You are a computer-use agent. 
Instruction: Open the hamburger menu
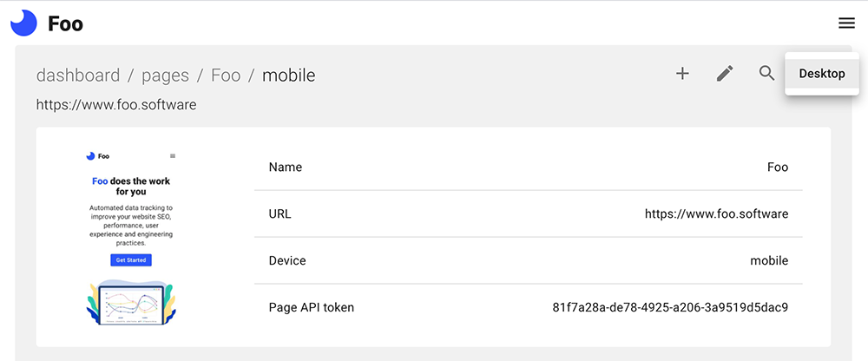pos(846,23)
